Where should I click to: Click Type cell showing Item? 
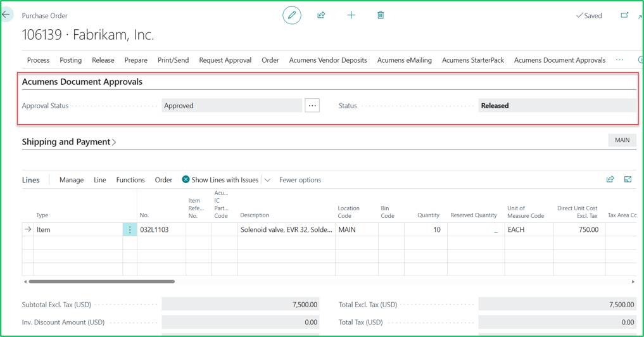tap(78, 229)
